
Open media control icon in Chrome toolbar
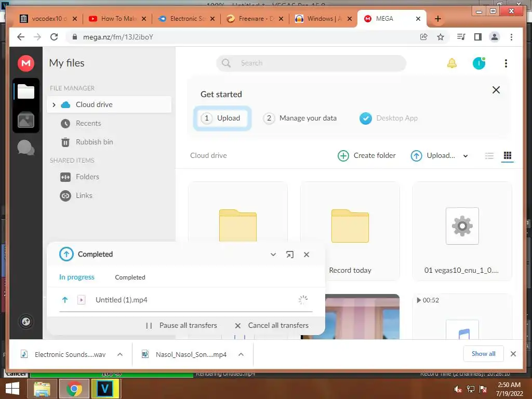coord(461,37)
